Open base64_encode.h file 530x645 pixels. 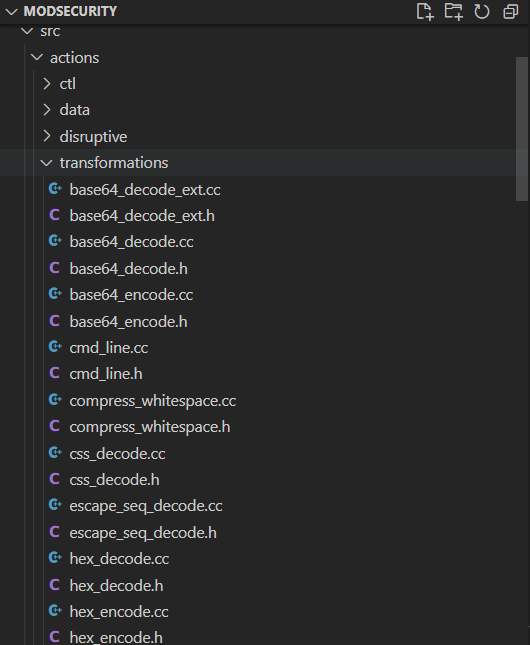(128, 322)
